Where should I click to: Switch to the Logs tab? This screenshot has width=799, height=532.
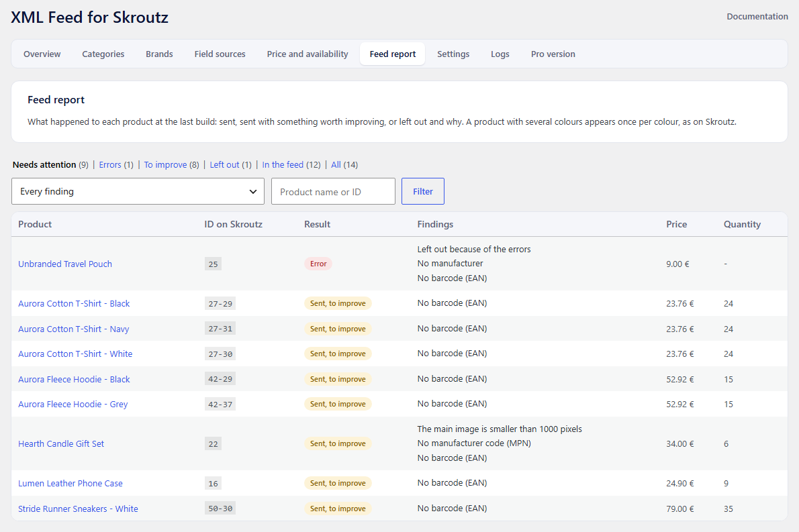pos(500,54)
